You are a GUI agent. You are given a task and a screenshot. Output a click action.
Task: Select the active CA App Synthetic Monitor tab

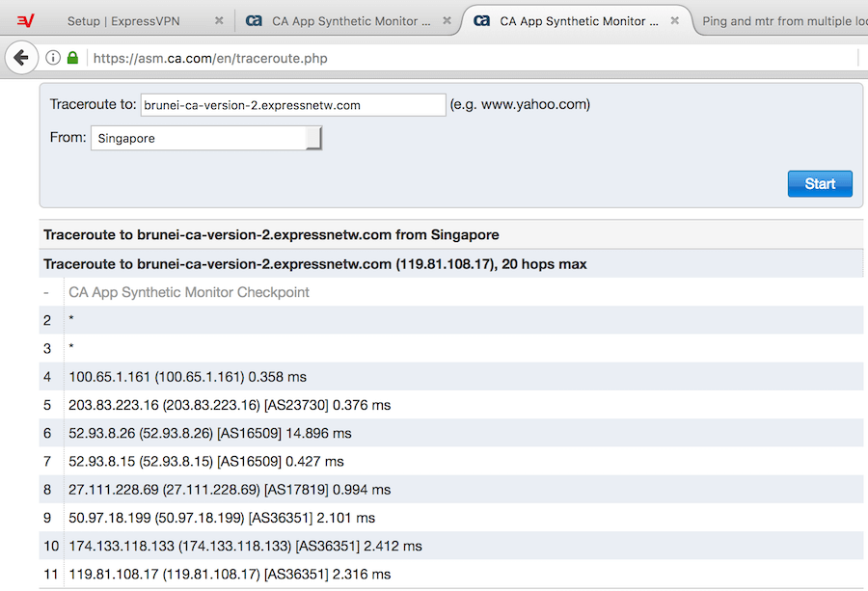(x=576, y=21)
